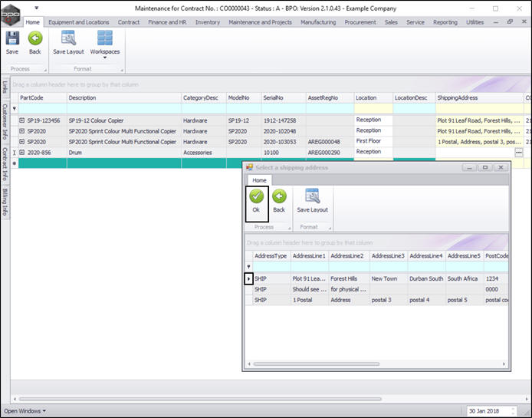
Task: Open the Manufacturing ribbon tab
Action: [x=318, y=22]
